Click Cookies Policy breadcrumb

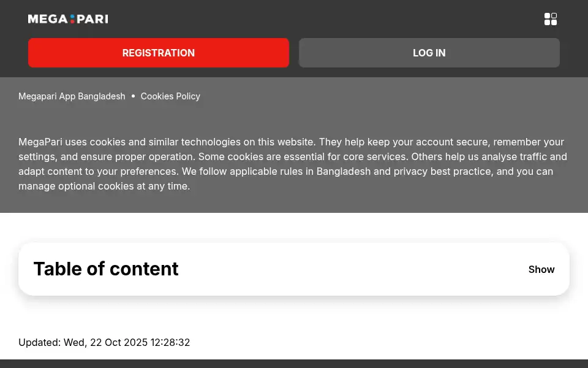(170, 96)
